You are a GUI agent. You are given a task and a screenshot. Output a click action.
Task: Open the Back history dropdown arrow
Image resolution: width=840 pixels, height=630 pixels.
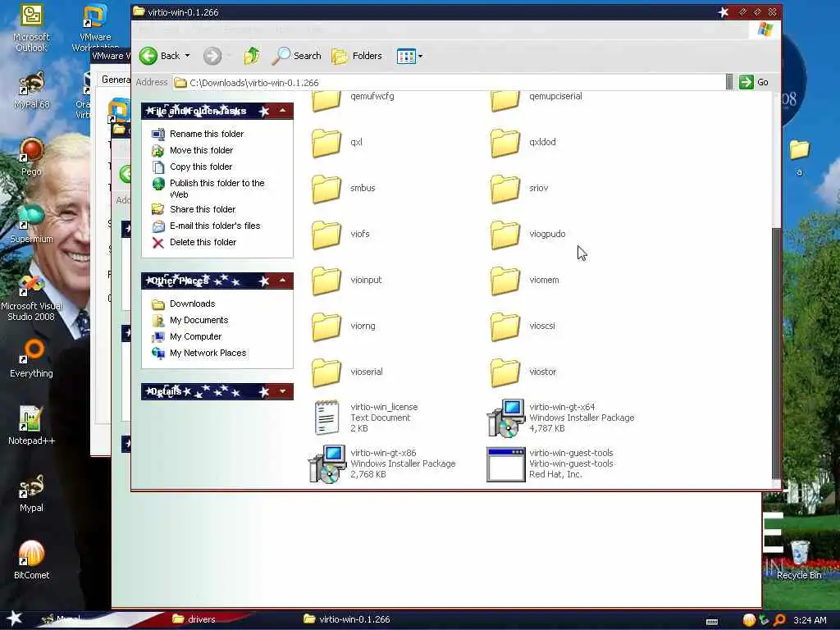(x=188, y=56)
